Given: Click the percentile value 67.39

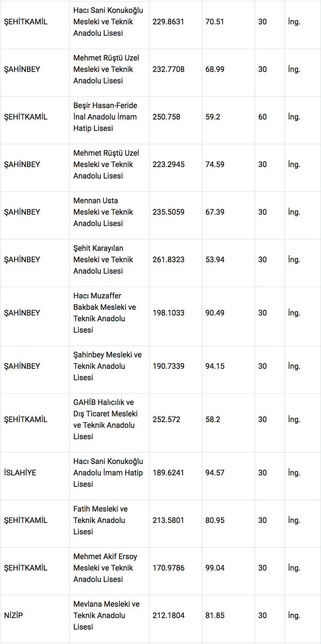Looking at the screenshot, I should (x=215, y=212).
